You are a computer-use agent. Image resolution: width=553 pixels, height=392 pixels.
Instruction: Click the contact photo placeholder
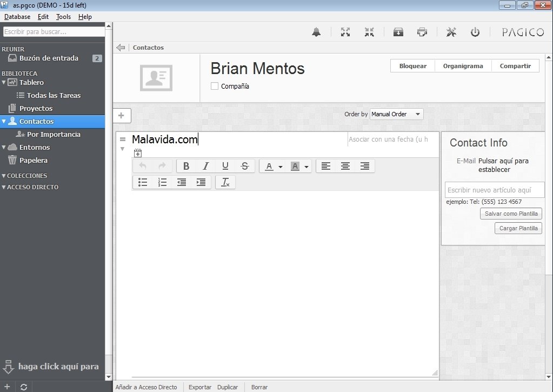pyautogui.click(x=156, y=78)
